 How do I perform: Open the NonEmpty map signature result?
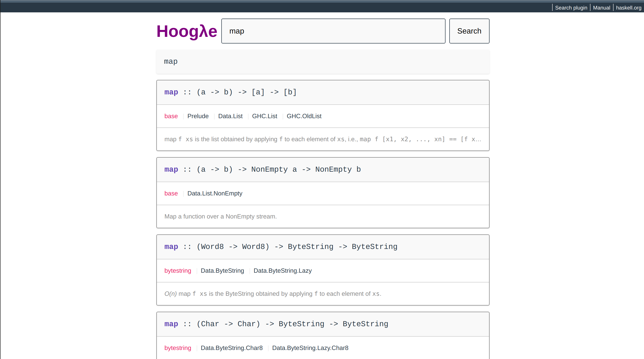(263, 169)
